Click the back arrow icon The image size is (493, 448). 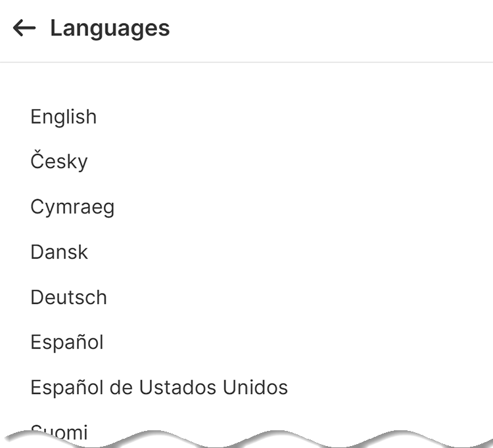[x=24, y=28]
